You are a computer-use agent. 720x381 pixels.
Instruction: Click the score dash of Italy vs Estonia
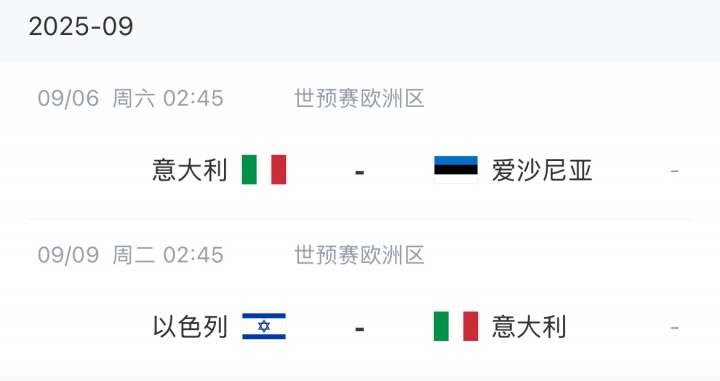click(x=360, y=173)
